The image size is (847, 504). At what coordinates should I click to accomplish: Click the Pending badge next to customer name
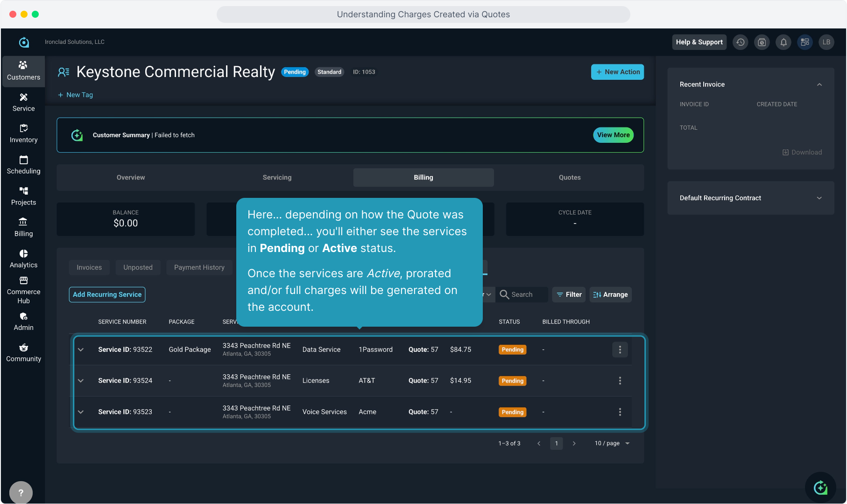click(x=295, y=72)
